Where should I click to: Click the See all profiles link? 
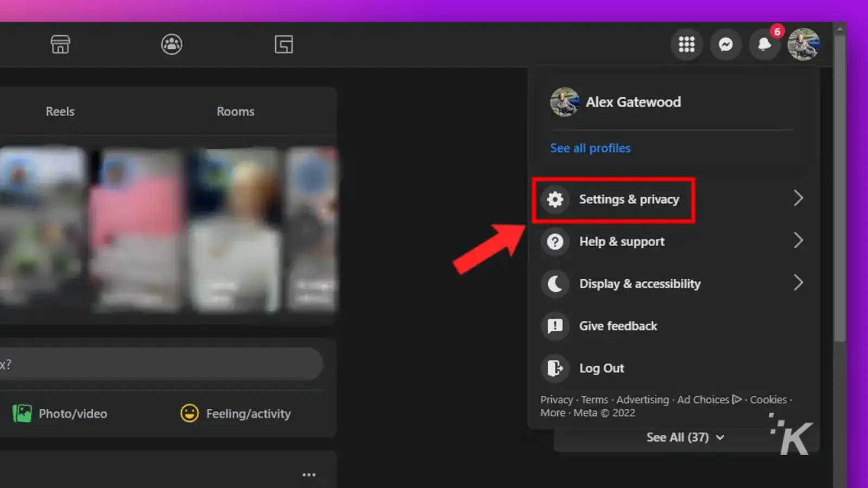point(590,148)
